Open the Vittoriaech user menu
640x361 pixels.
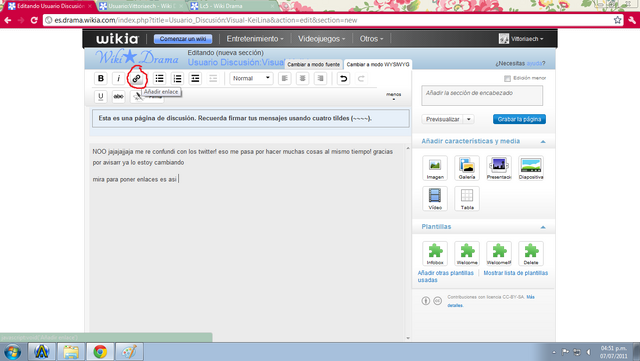pyautogui.click(x=521, y=39)
